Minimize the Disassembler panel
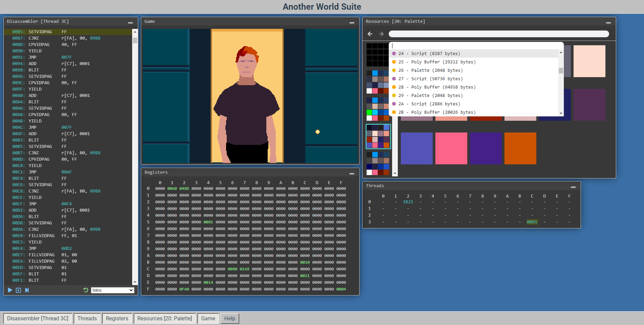Image resolution: width=644 pixels, height=325 pixels. (x=130, y=23)
